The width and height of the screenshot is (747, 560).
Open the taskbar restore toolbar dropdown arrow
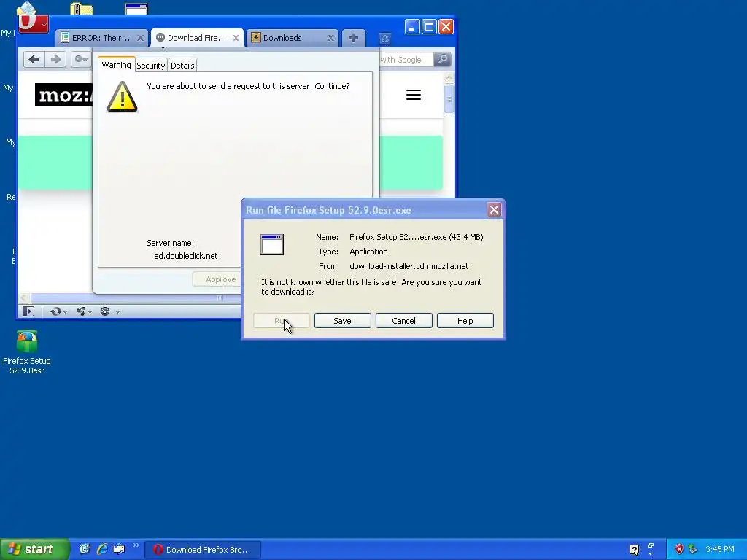pyautogui.click(x=650, y=554)
